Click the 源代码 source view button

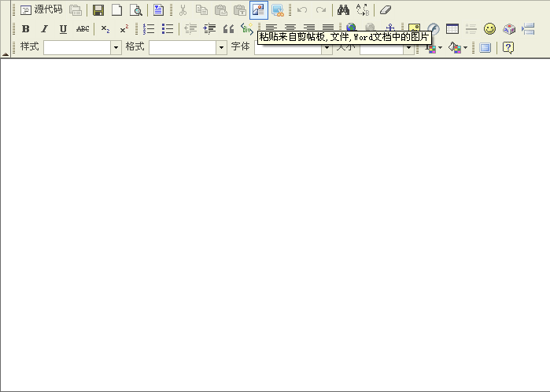[41, 10]
